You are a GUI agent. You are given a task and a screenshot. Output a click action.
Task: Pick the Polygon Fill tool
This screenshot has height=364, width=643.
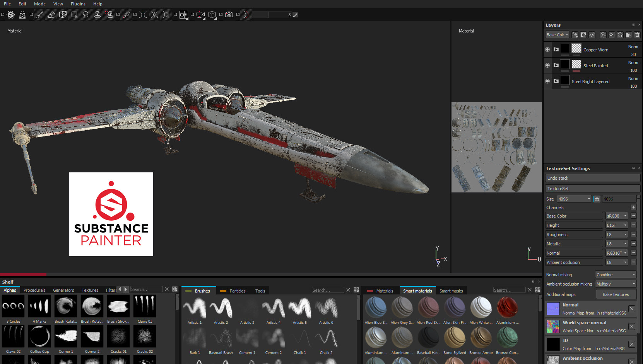pyautogui.click(x=74, y=15)
